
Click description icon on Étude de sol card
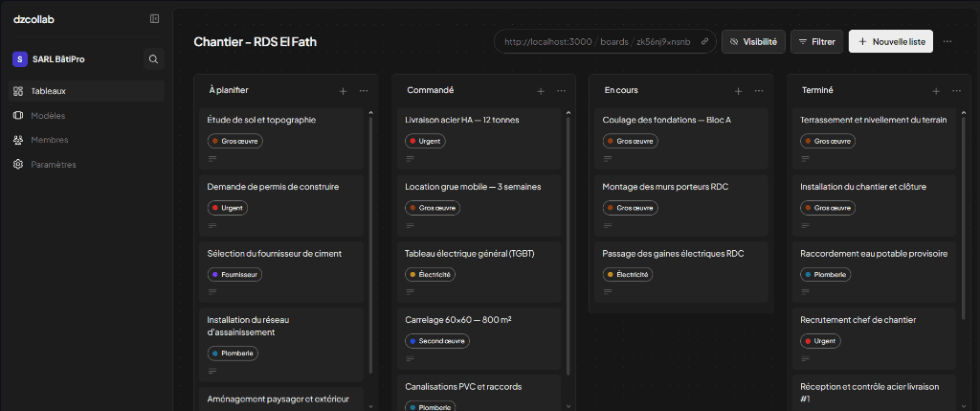212,158
